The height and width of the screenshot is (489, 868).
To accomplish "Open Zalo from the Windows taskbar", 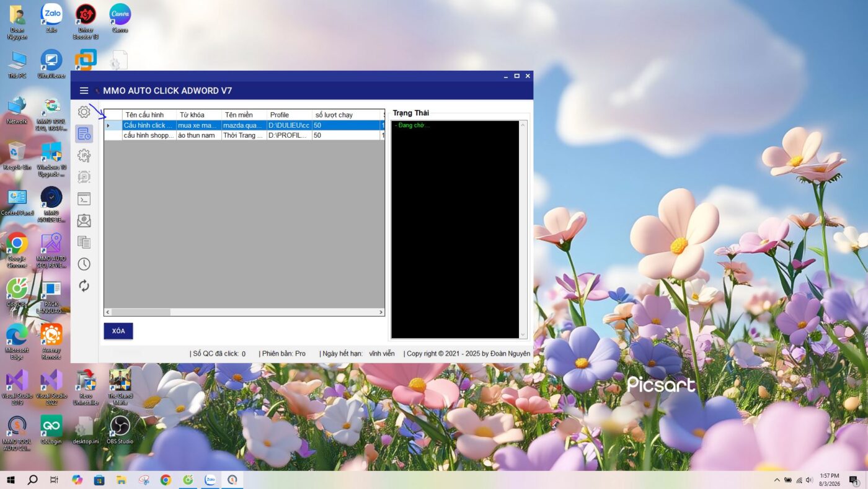I will [x=210, y=480].
